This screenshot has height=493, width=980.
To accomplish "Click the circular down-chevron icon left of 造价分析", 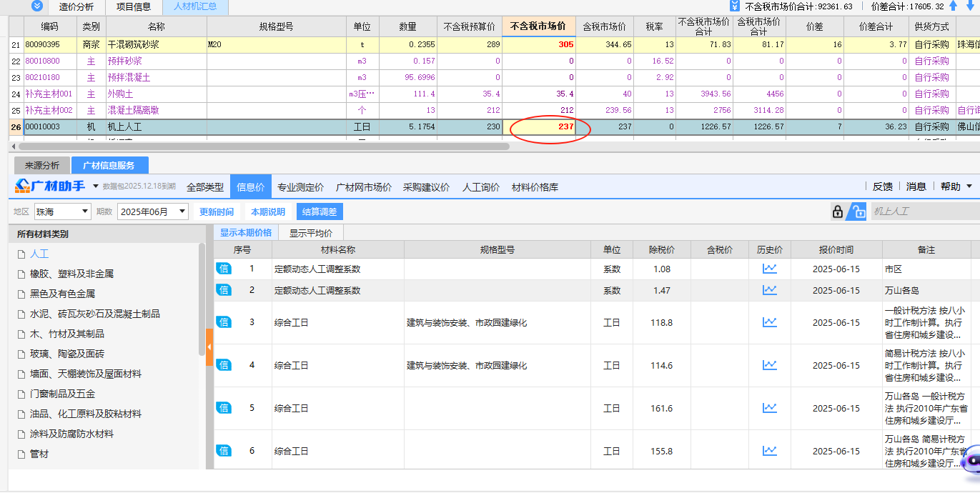I will pos(37,6).
